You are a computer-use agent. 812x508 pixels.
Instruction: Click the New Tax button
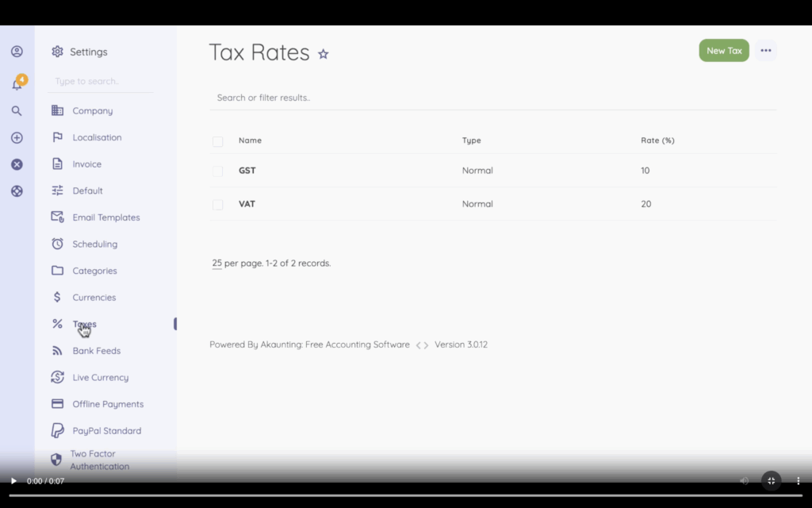(x=723, y=51)
